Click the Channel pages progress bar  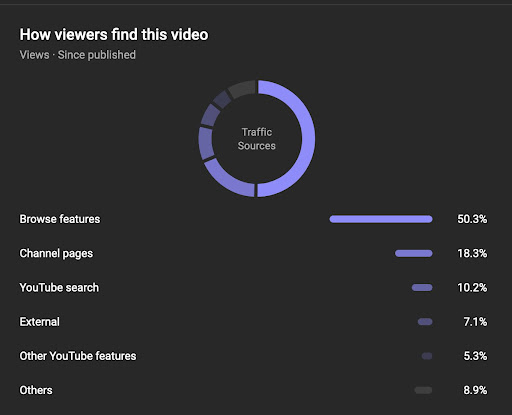(x=414, y=253)
